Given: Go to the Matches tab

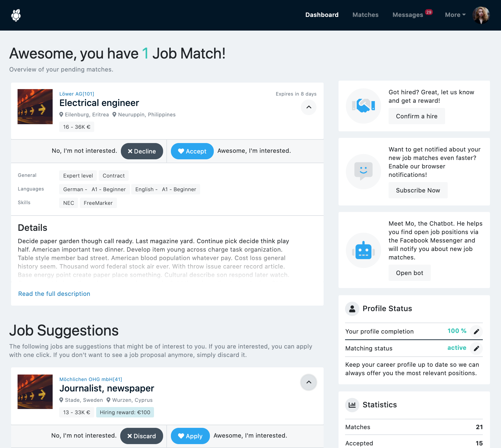Looking at the screenshot, I should click(365, 15).
